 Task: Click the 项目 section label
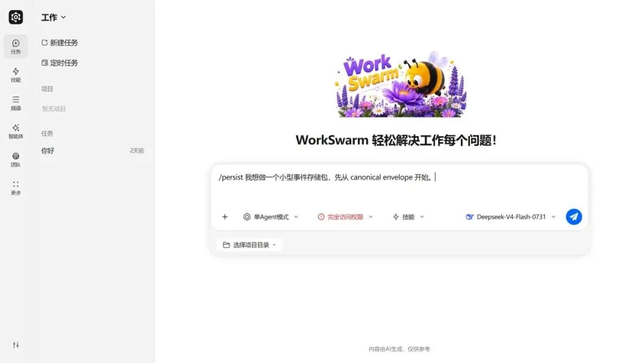point(47,89)
